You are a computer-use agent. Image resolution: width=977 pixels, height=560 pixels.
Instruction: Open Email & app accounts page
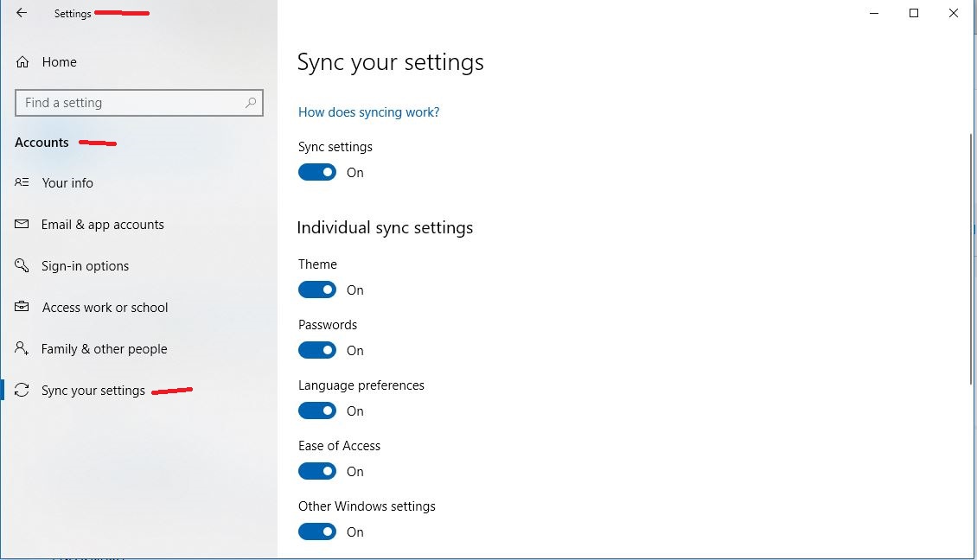103,224
